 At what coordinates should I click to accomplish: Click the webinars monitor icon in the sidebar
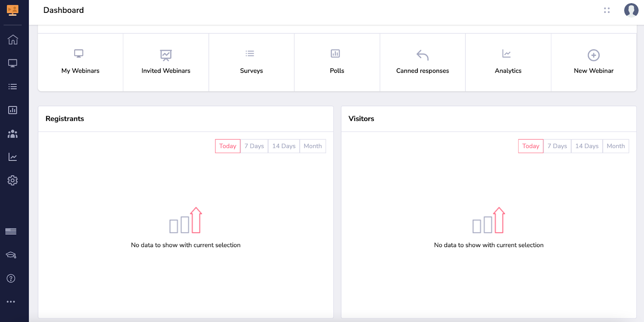(x=13, y=63)
